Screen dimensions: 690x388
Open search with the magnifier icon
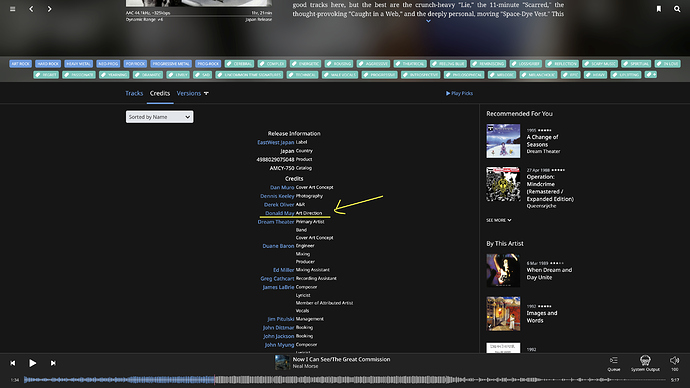pos(677,9)
